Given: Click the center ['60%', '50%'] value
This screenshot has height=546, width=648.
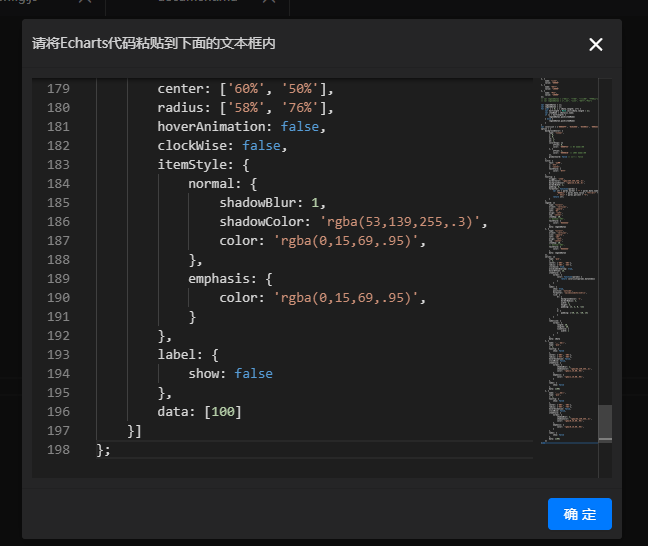Looking at the screenshot, I should (x=273, y=88).
